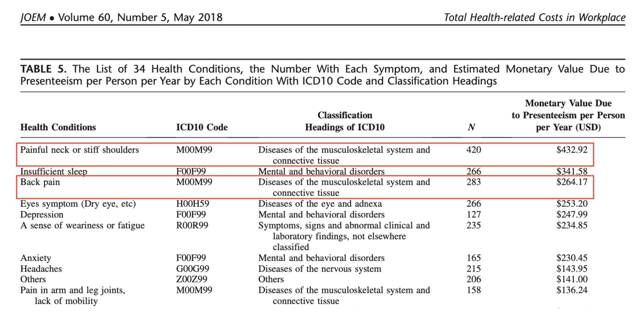644x320 pixels.
Task: Select the 'Back pain' condition cell
Action: tap(40, 182)
